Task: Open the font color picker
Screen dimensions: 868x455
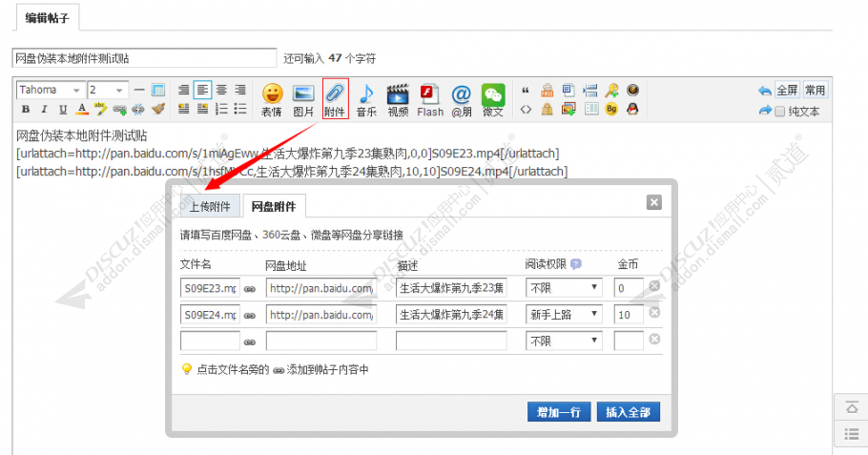Action: (x=82, y=109)
